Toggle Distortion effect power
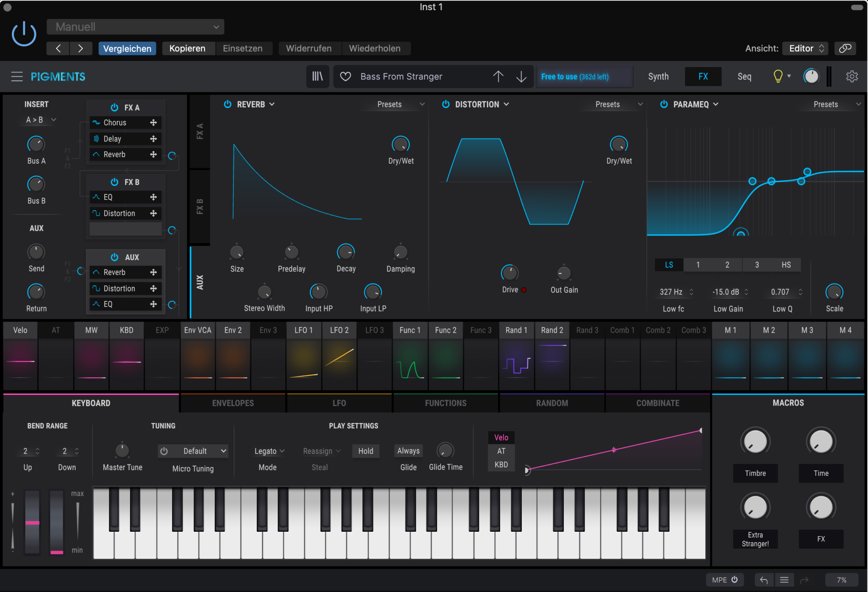The image size is (868, 592). pos(446,104)
